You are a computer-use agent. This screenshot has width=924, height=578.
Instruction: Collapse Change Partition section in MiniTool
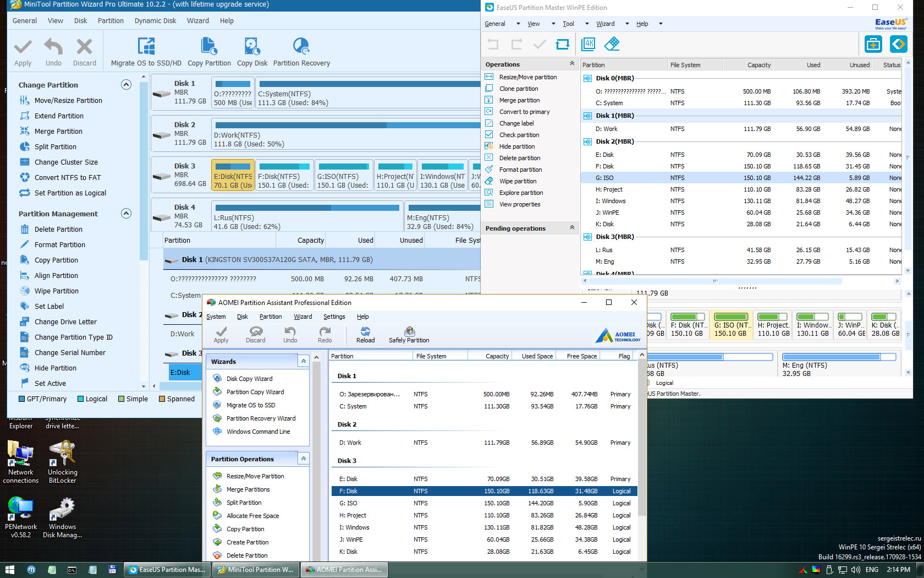(126, 84)
